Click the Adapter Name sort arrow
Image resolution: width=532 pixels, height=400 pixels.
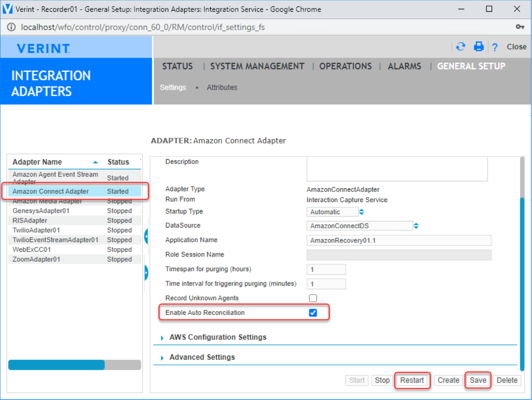(x=95, y=162)
